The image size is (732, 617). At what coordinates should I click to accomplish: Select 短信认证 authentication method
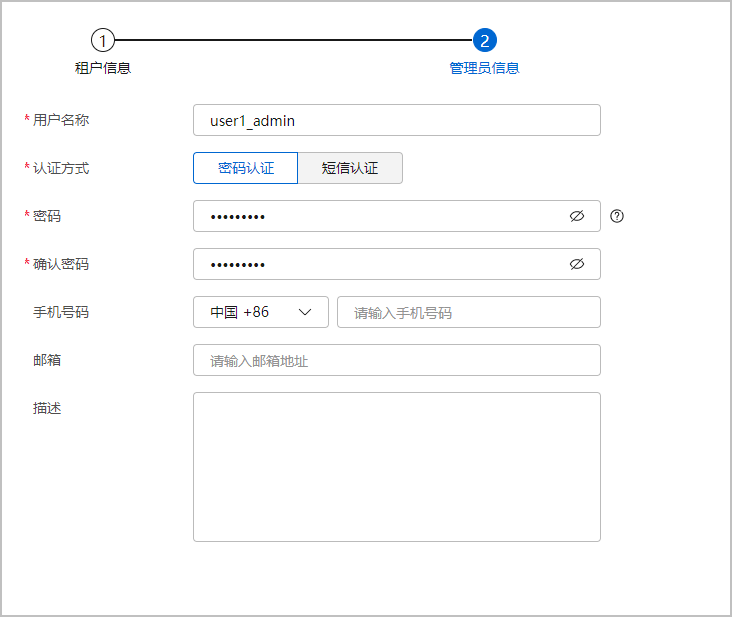coord(350,168)
